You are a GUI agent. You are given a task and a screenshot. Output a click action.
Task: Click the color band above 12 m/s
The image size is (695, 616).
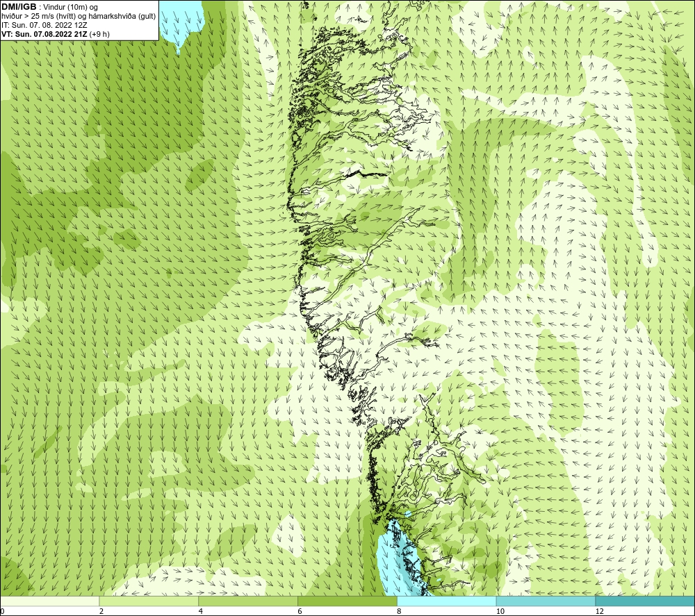pyautogui.click(x=645, y=601)
